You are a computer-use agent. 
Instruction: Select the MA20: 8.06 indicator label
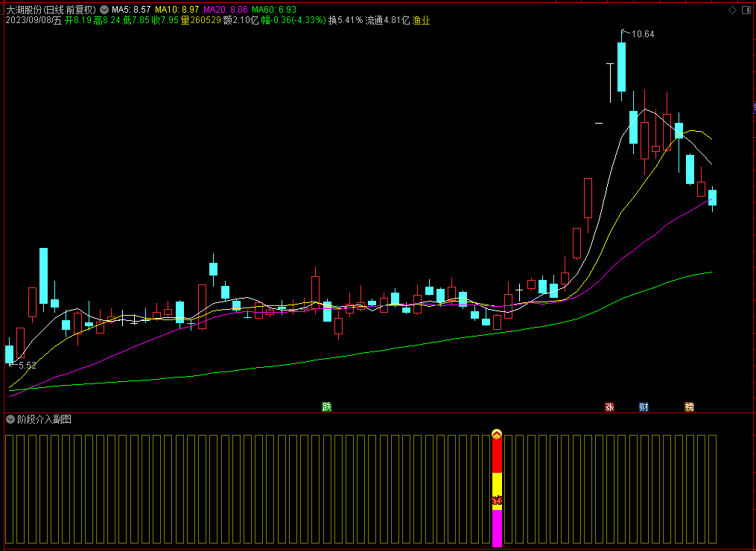coord(226,10)
